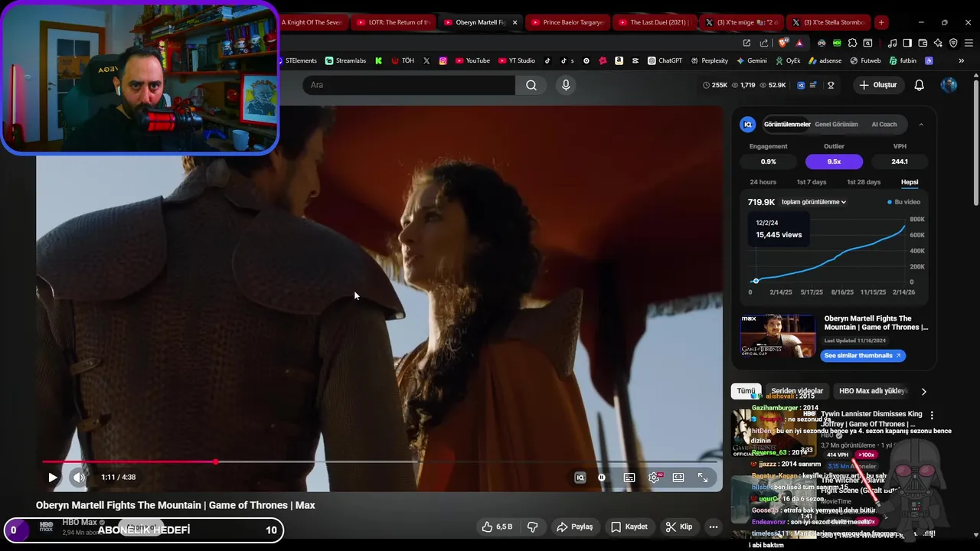Open a new browser tab
The width and height of the screenshot is (980, 551).
point(881,22)
